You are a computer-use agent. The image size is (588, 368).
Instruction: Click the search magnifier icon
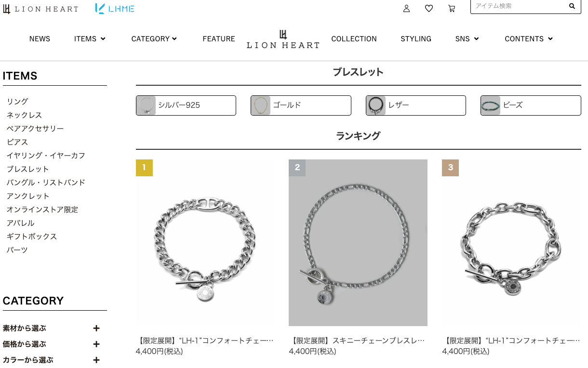click(572, 6)
